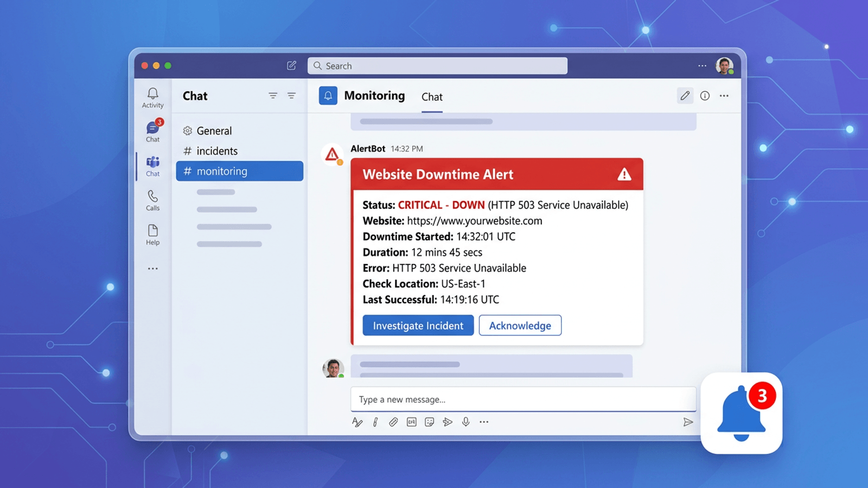Record audio with the microphone icon
This screenshot has height=488, width=868.
pyautogui.click(x=465, y=422)
